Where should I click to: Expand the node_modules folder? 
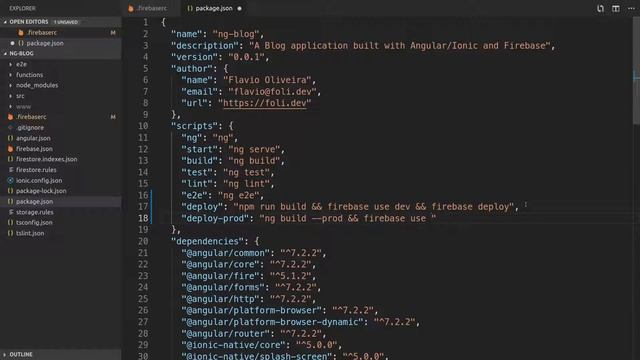[37, 85]
